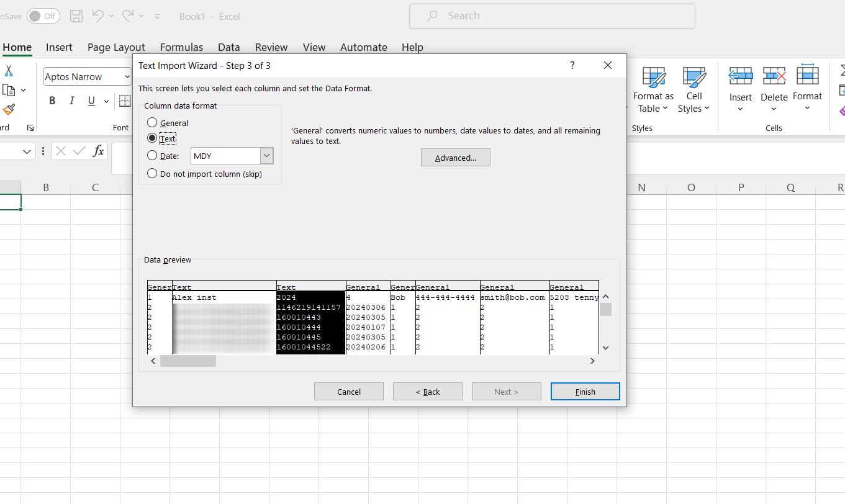This screenshot has width=845, height=504.
Task: Select Do not import column (skip) option
Action: click(x=152, y=174)
